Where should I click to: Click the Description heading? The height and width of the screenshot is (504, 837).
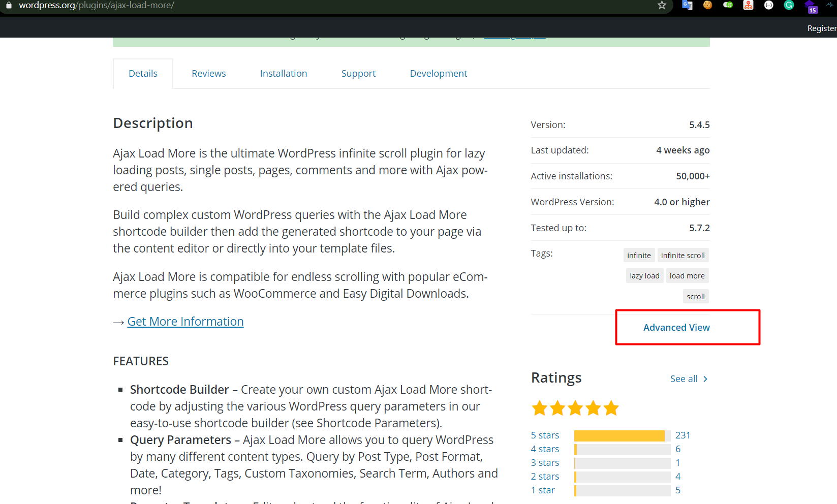pos(153,123)
